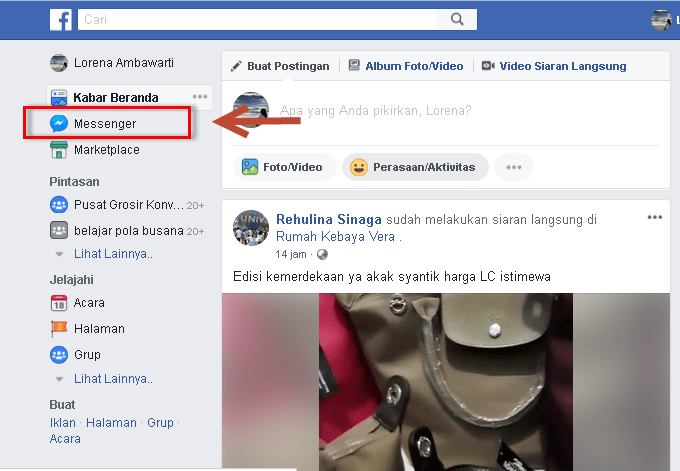This screenshot has height=471, width=680.
Task: Focus the Cari search field
Action: tap(257, 20)
